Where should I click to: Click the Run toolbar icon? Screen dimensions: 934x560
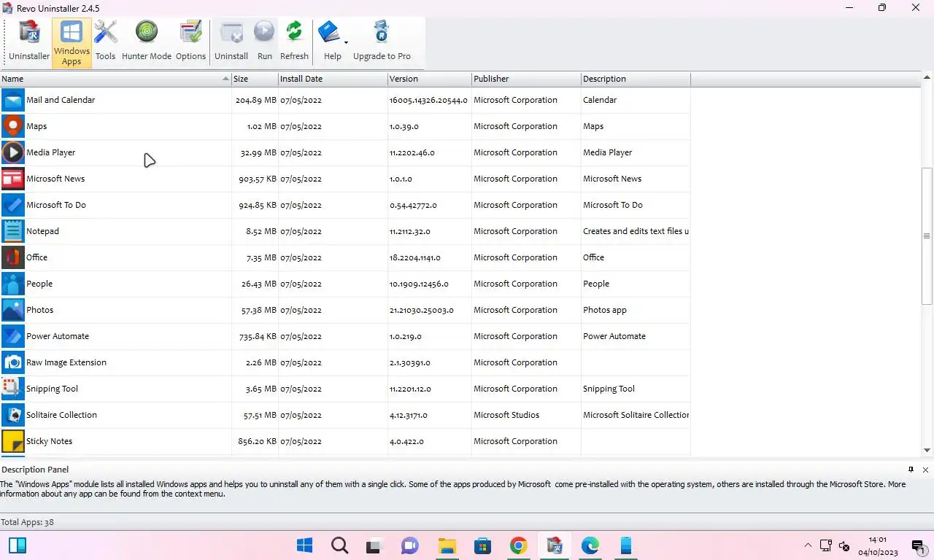[264, 42]
